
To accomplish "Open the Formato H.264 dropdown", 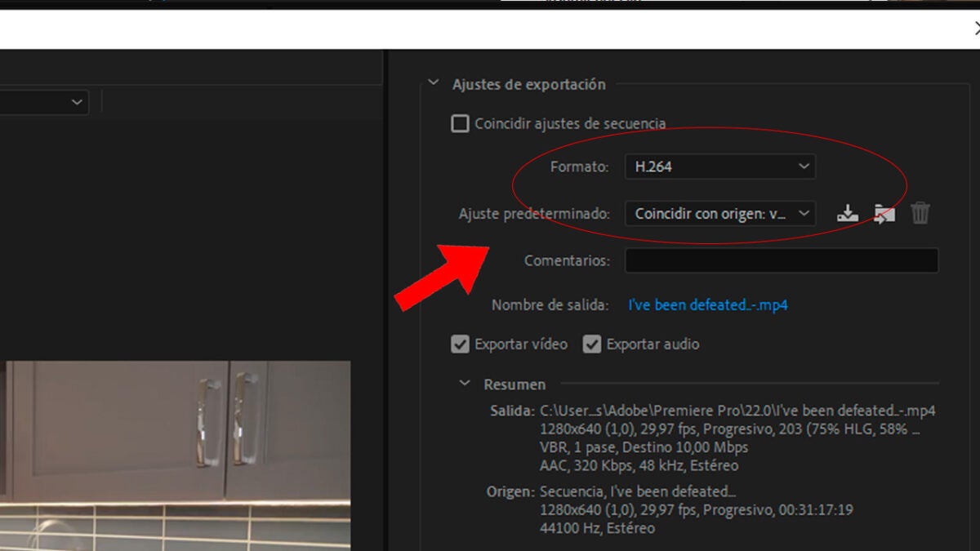I will tap(720, 167).
